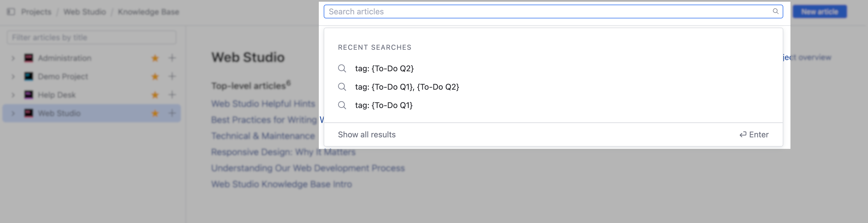Screen dimensions: 868x223
Task: Expand the Web Studio tree node
Action: click(x=13, y=113)
